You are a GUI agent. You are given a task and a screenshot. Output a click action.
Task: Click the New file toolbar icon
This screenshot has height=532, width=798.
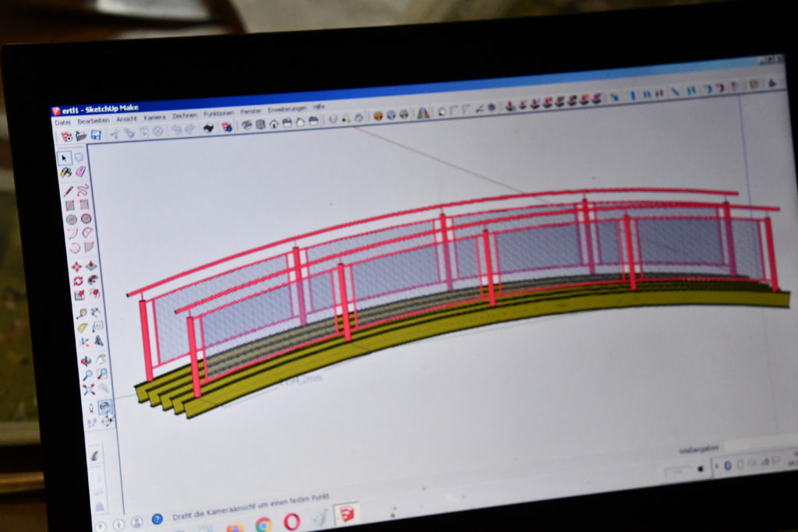tap(67, 136)
